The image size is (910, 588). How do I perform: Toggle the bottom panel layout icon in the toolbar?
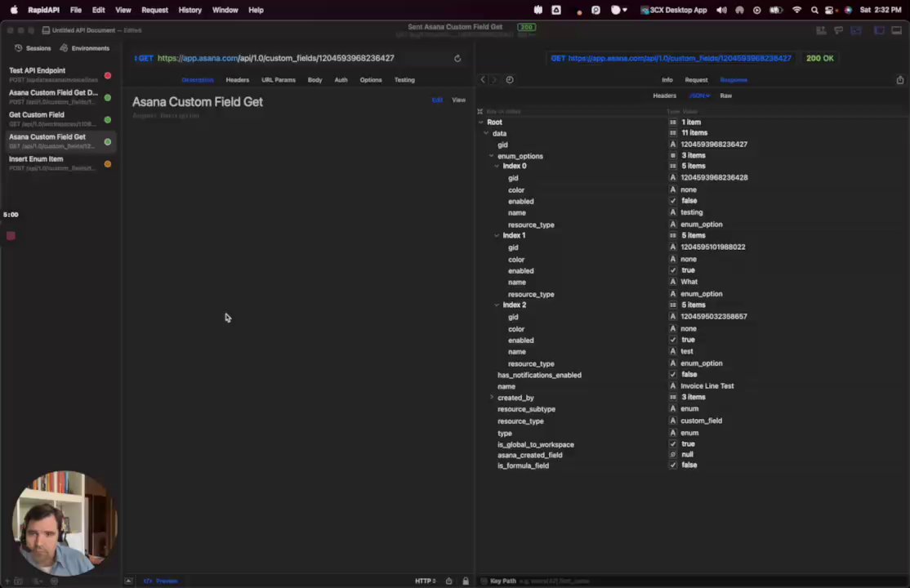(x=897, y=30)
